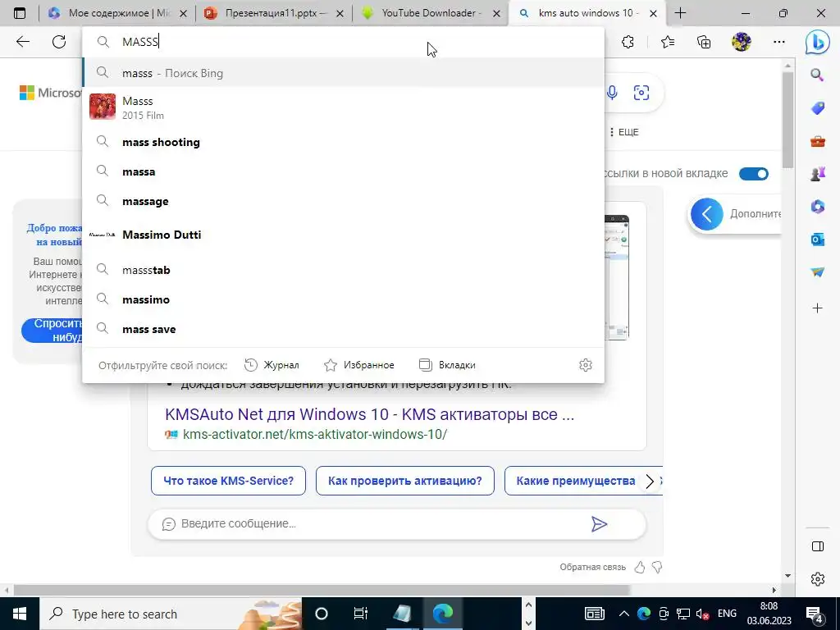
Task: Open ЕЩЕ more menu
Action: point(623,132)
